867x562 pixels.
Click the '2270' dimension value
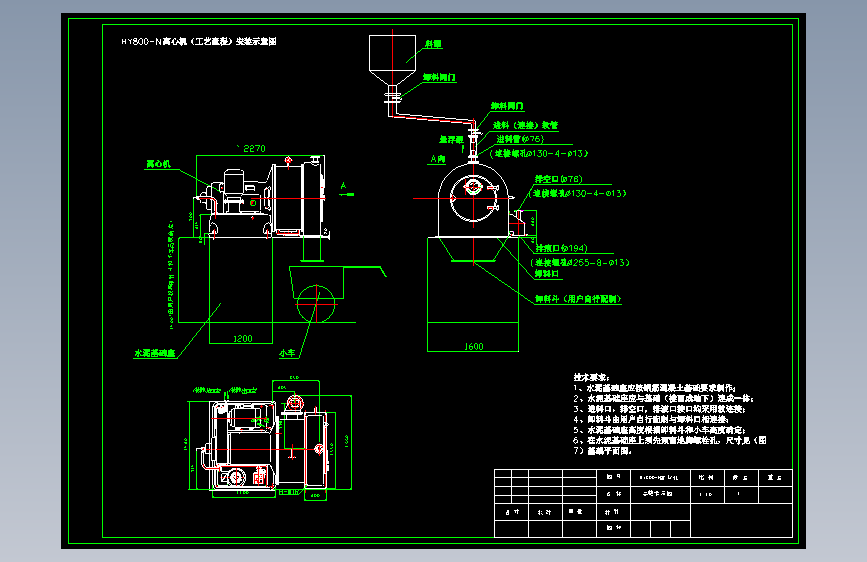tap(254, 149)
